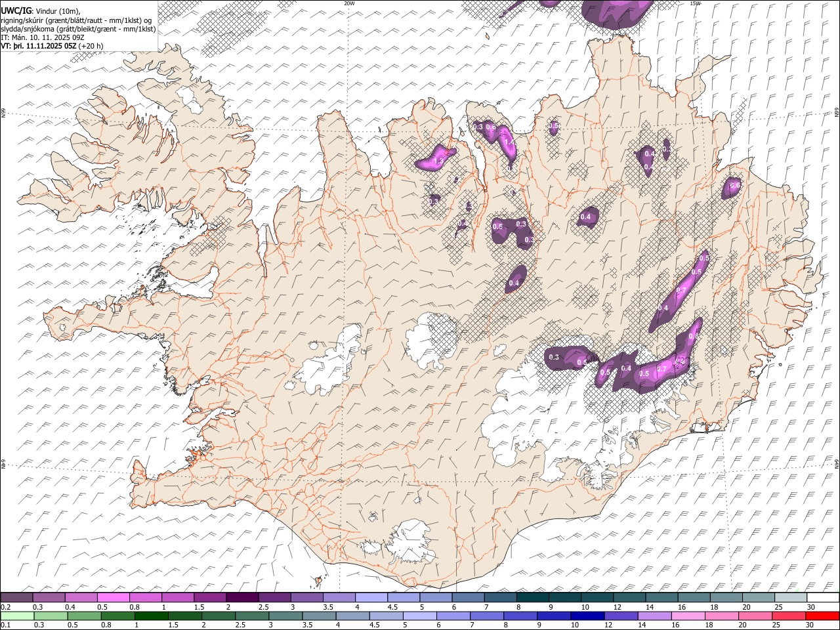Image resolution: width=840 pixels, height=630 pixels.
Task: Select the hatched round Hofsjökull glacier in center
Action: click(x=432, y=340)
